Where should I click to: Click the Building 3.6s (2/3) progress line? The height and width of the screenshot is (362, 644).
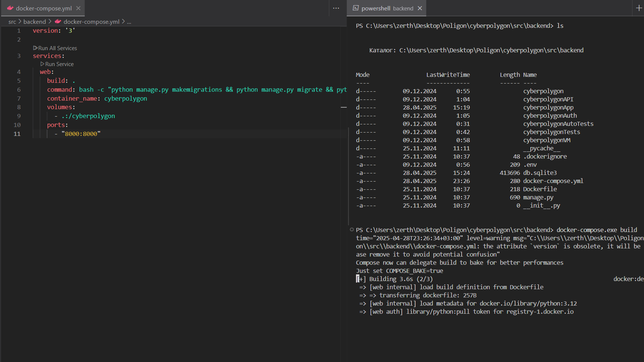(394, 279)
